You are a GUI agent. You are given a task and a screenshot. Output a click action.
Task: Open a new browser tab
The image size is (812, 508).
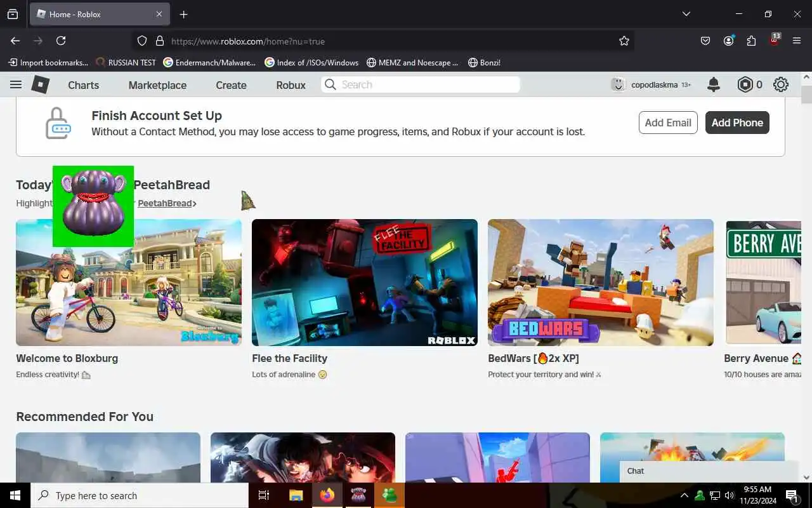(183, 14)
